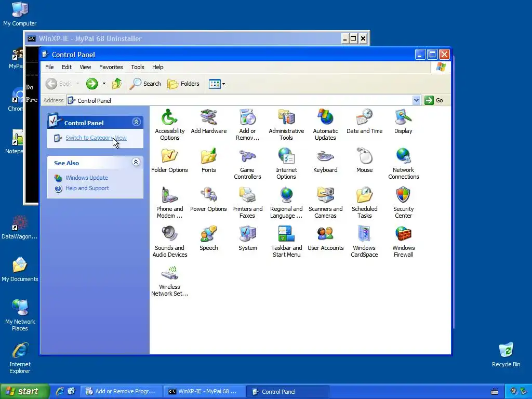
Task: Open the Favorites menu
Action: [111, 67]
